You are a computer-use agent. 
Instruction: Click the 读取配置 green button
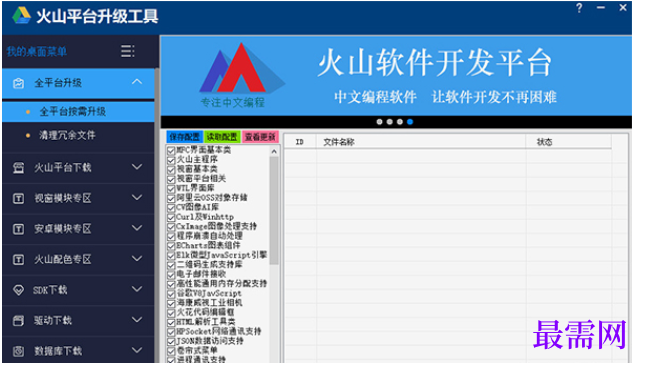(x=222, y=137)
